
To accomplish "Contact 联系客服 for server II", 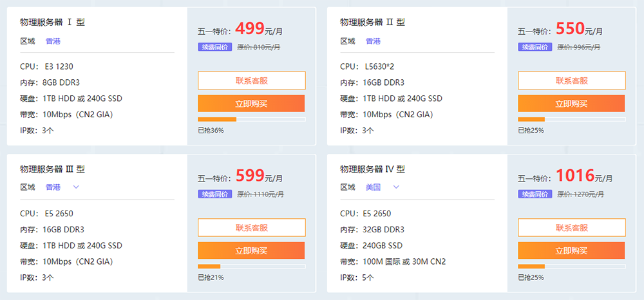I will [x=572, y=80].
